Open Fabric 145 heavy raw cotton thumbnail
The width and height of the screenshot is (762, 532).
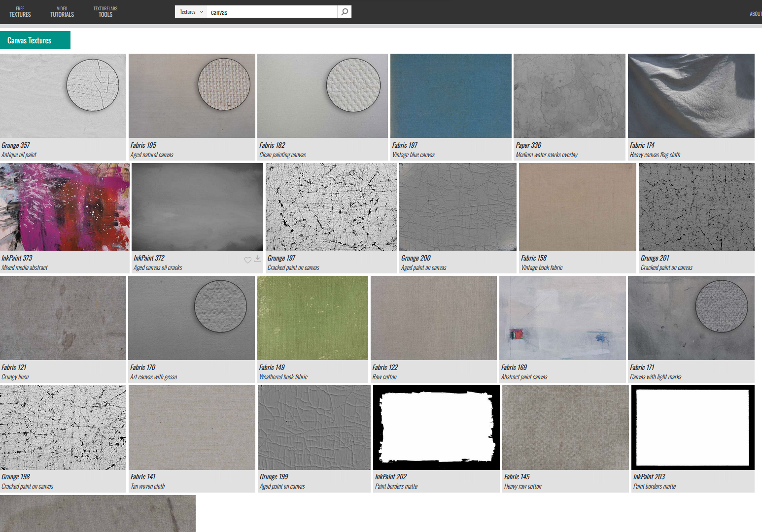tap(565, 428)
